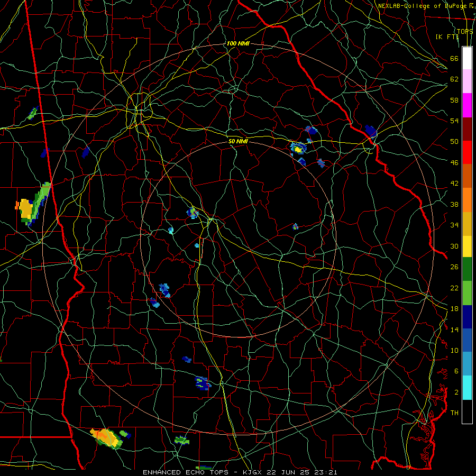Click the white swatch at the top of the legend
The height and width of the screenshot is (476, 476).
point(467,58)
